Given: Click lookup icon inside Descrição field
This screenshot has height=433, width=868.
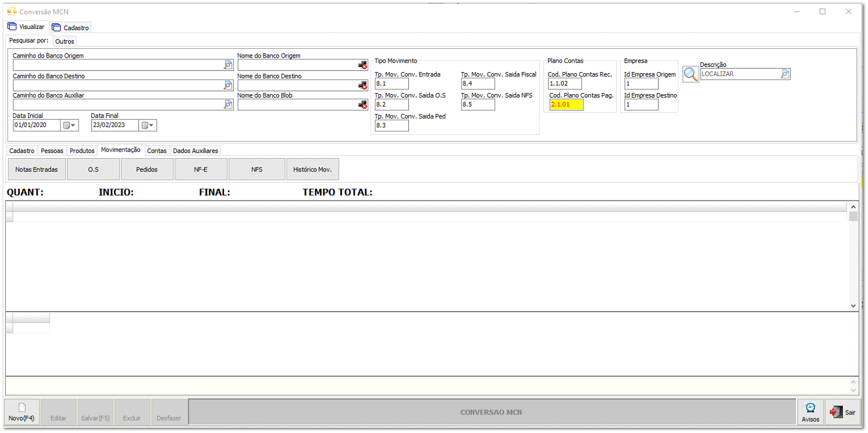Looking at the screenshot, I should point(785,74).
